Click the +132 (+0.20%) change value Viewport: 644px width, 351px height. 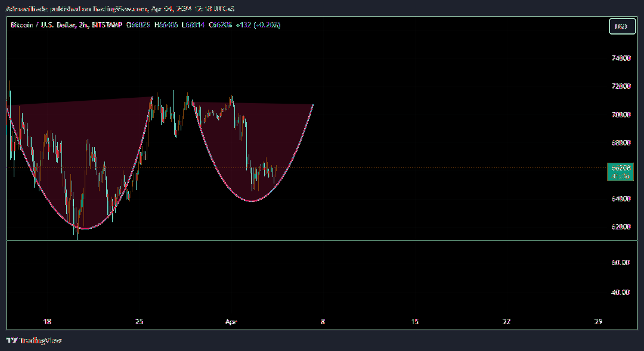tap(258, 25)
